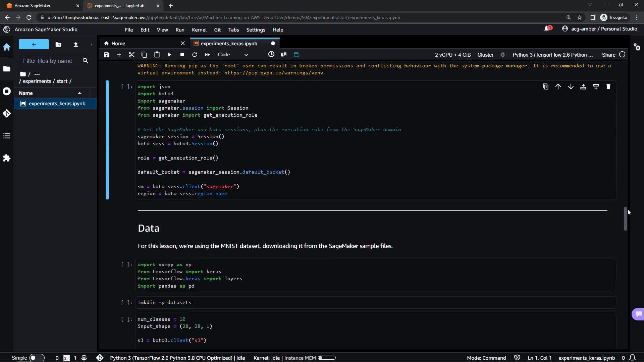Open the Code cell type dropdown
644x362 pixels.
click(233, 55)
